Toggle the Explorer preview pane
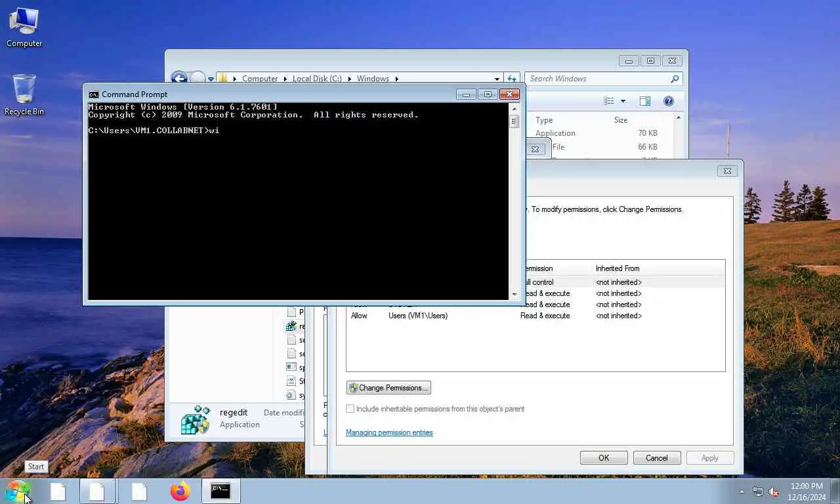Image resolution: width=840 pixels, height=504 pixels. tap(645, 101)
